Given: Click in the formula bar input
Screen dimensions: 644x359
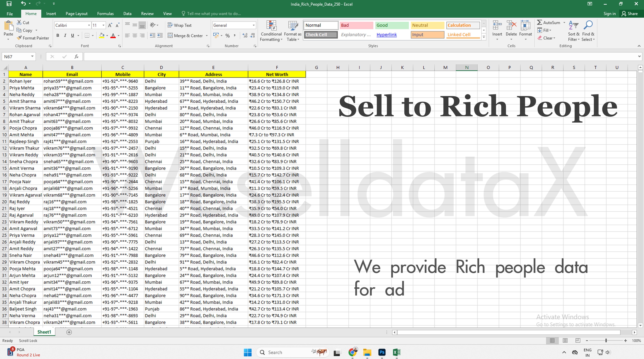Looking at the screenshot, I should [x=360, y=57].
